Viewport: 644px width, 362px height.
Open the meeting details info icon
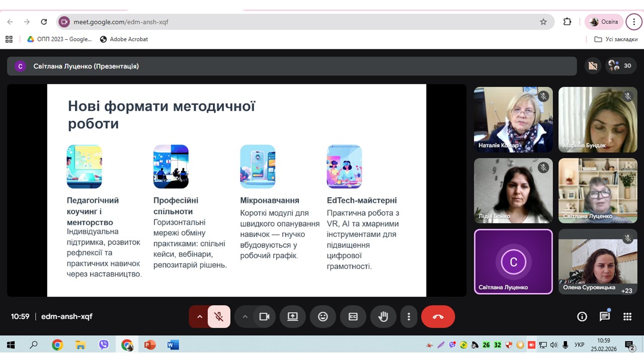(582, 317)
